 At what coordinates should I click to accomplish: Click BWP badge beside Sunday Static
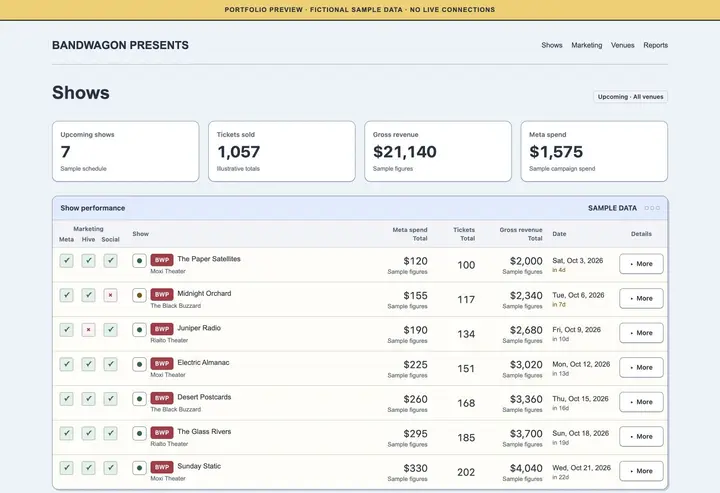point(162,467)
